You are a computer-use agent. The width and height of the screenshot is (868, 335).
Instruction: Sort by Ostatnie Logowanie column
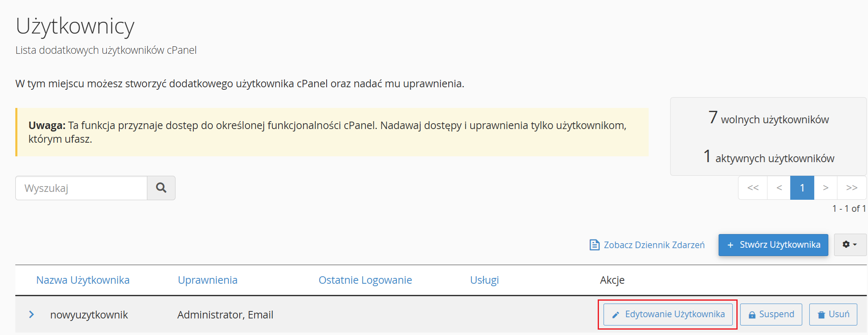click(365, 280)
